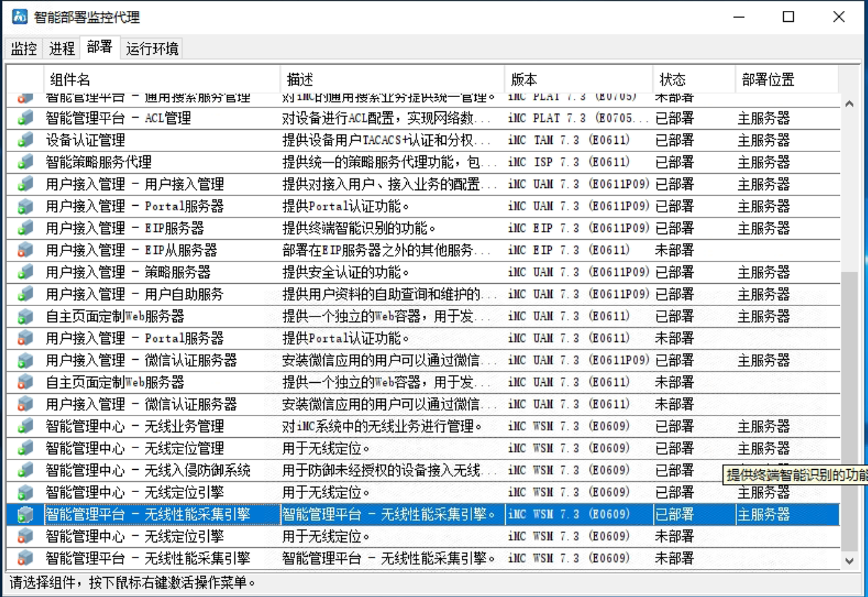Select the 智能管理中心 - 无线业务管理 name
The image size is (868, 597).
point(135,426)
